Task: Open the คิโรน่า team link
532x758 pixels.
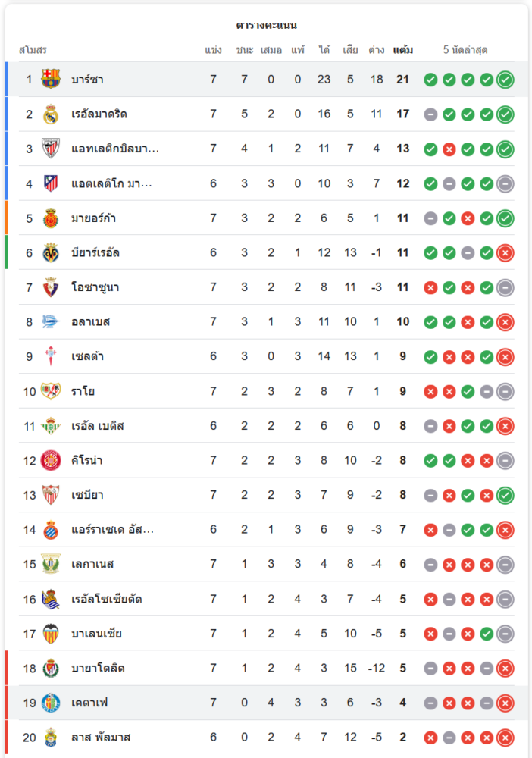Action: point(87,460)
